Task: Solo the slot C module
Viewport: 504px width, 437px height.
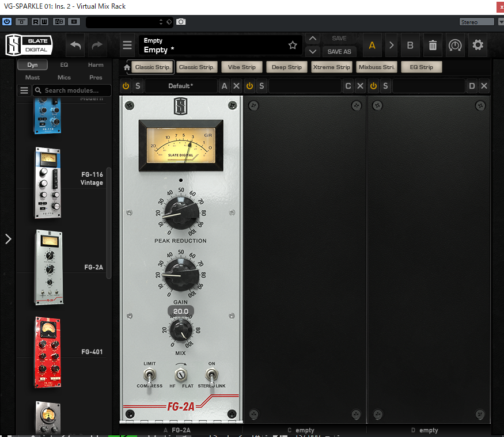Action: coord(262,86)
